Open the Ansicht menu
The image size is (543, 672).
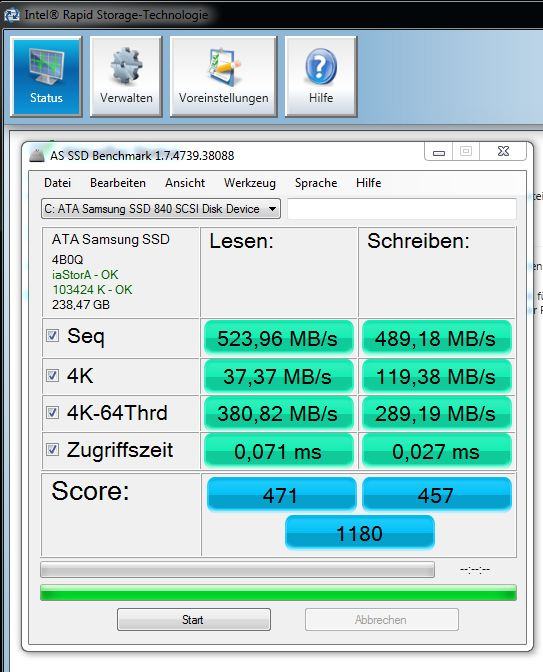click(x=185, y=183)
